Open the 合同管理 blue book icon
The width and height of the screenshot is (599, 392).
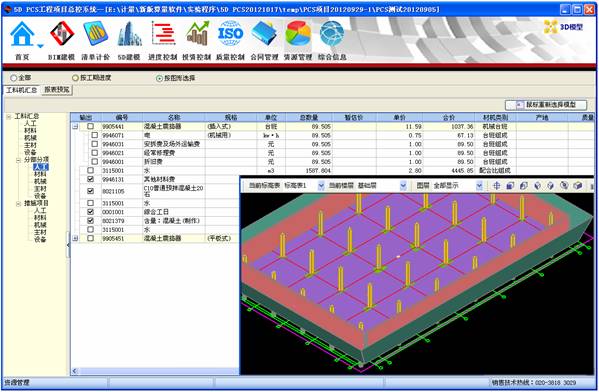264,34
